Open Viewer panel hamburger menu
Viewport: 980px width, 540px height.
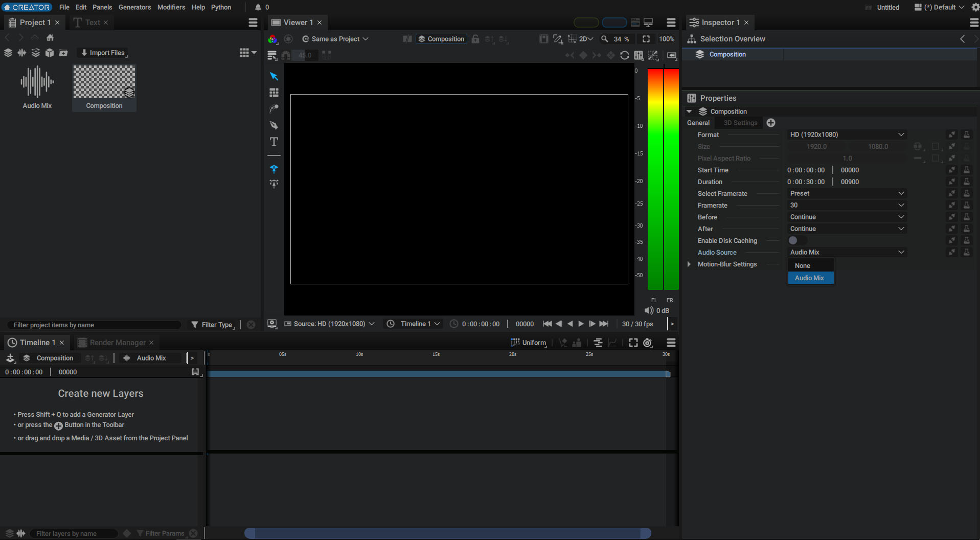point(671,22)
